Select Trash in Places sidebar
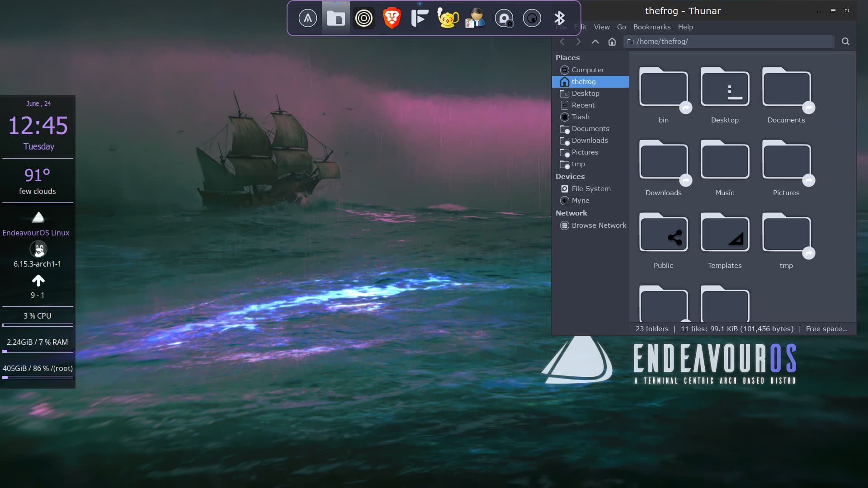Screen dimensions: 868x488 [x=580, y=117]
